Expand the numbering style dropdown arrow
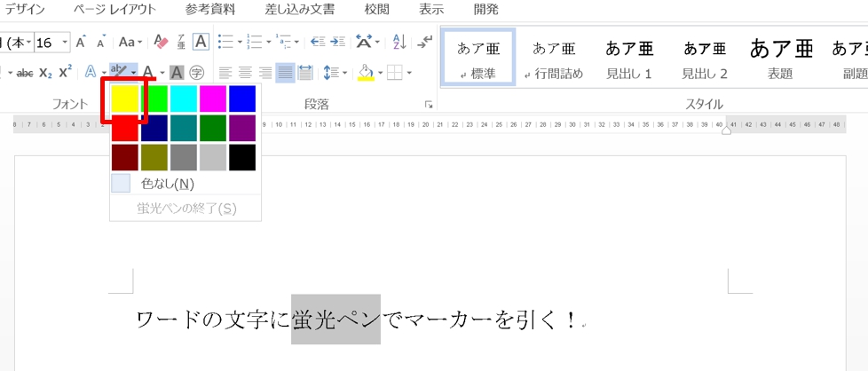 pos(269,42)
